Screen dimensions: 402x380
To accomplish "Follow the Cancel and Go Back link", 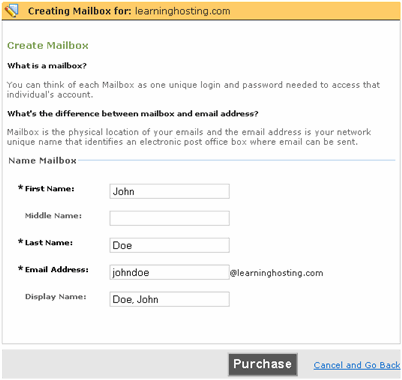I will pos(357,365).
